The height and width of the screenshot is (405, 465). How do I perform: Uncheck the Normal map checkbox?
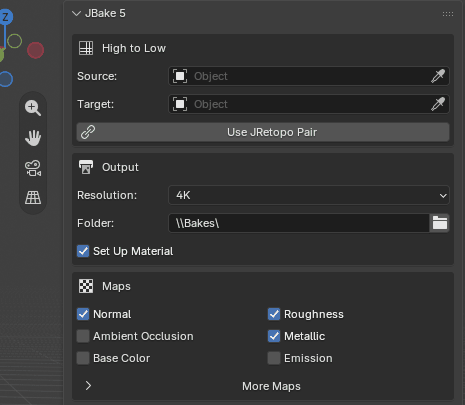83,314
